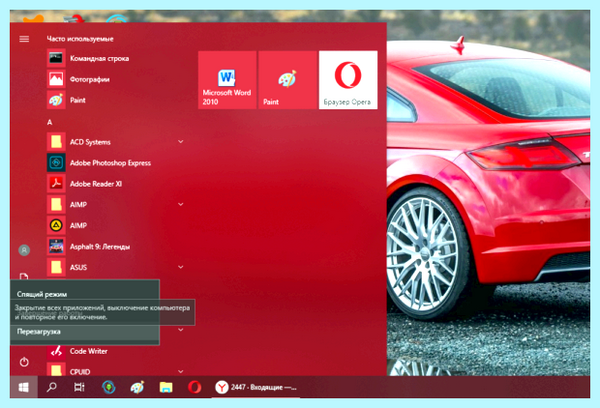
Task: Open the Браузер Opera tile
Action: pyautogui.click(x=348, y=80)
